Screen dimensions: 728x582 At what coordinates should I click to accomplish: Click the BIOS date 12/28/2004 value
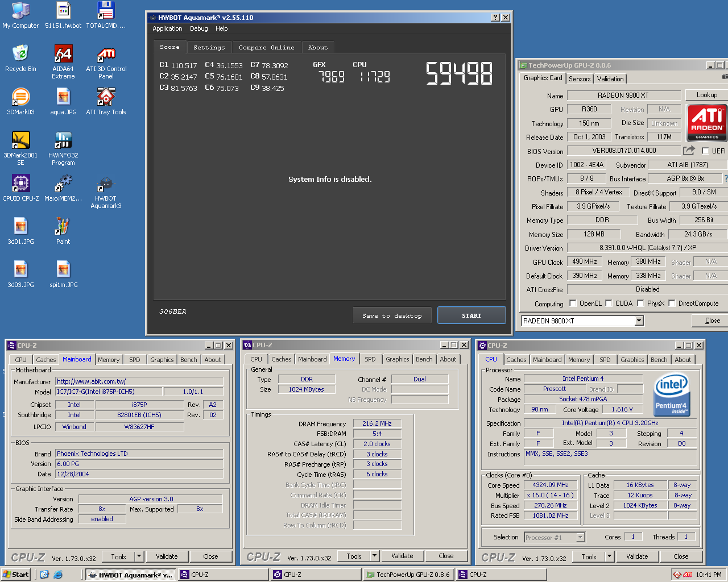tap(139, 474)
